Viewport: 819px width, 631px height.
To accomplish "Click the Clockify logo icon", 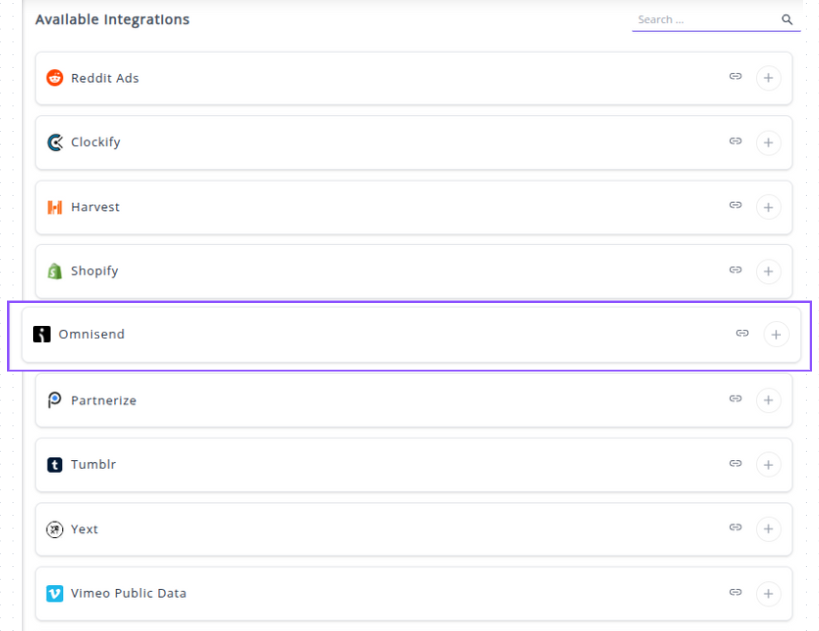I will (x=55, y=142).
